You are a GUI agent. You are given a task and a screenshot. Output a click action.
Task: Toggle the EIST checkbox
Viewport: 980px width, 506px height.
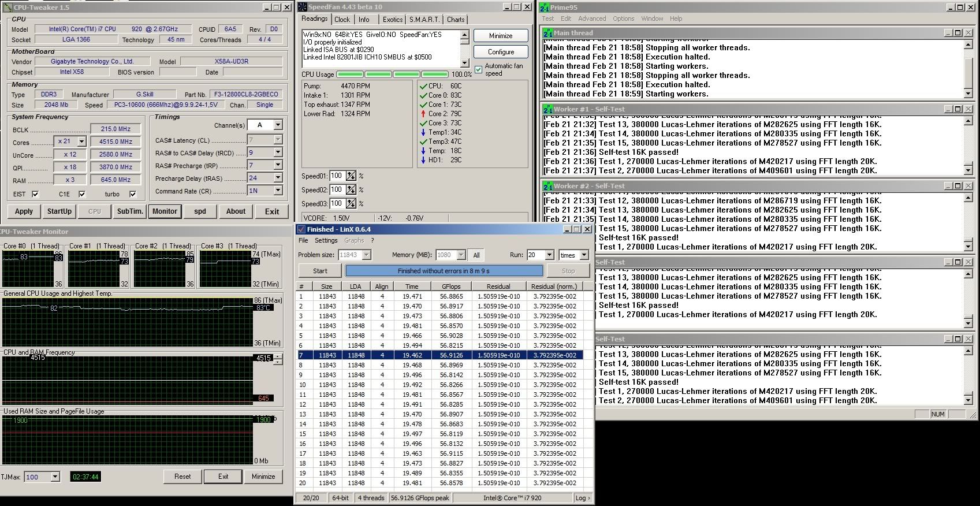35,194
